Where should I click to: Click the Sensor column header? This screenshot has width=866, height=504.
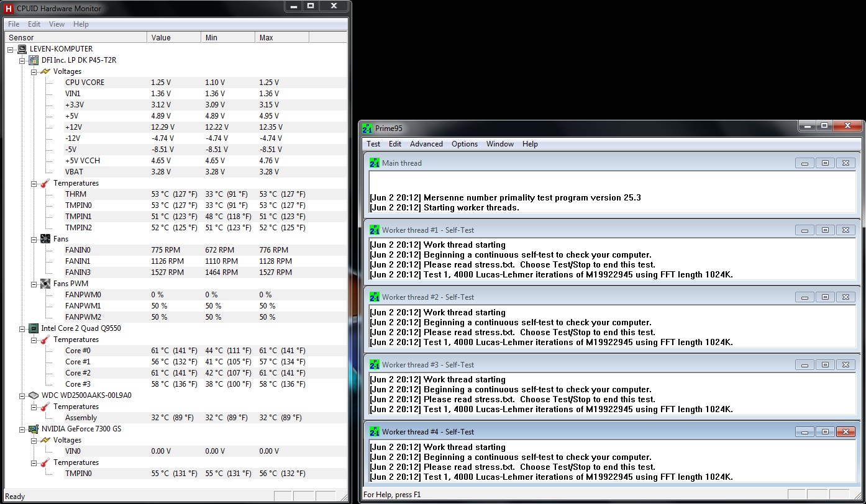point(76,38)
